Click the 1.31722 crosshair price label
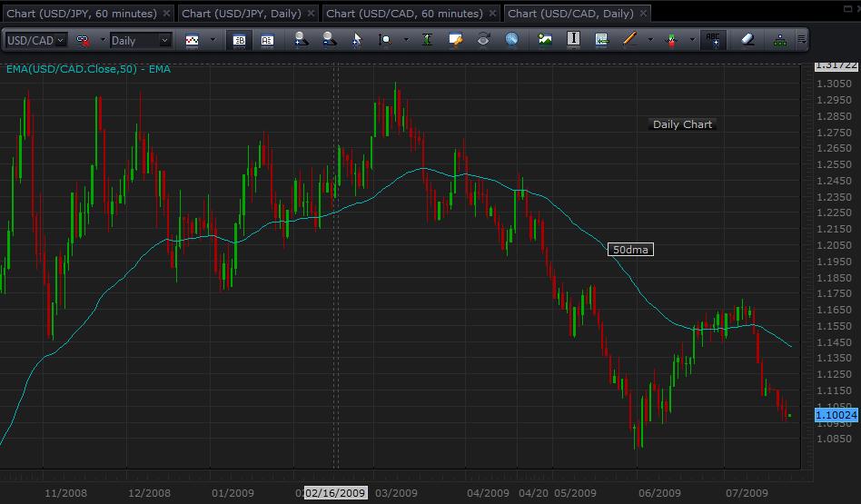The width and height of the screenshot is (861, 504). [x=836, y=65]
